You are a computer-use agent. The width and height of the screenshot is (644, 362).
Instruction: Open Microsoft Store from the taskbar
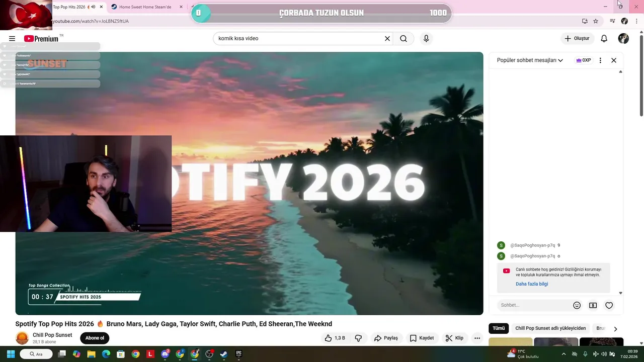121,354
